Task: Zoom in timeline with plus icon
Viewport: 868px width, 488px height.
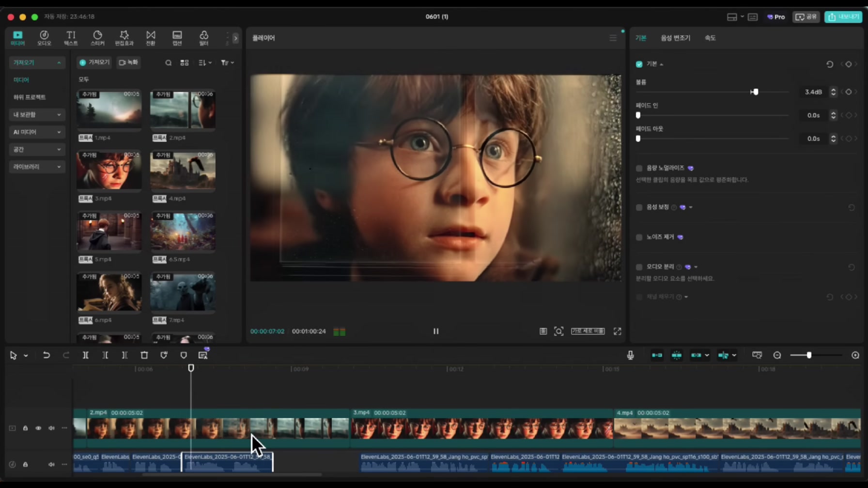Action: click(855, 355)
